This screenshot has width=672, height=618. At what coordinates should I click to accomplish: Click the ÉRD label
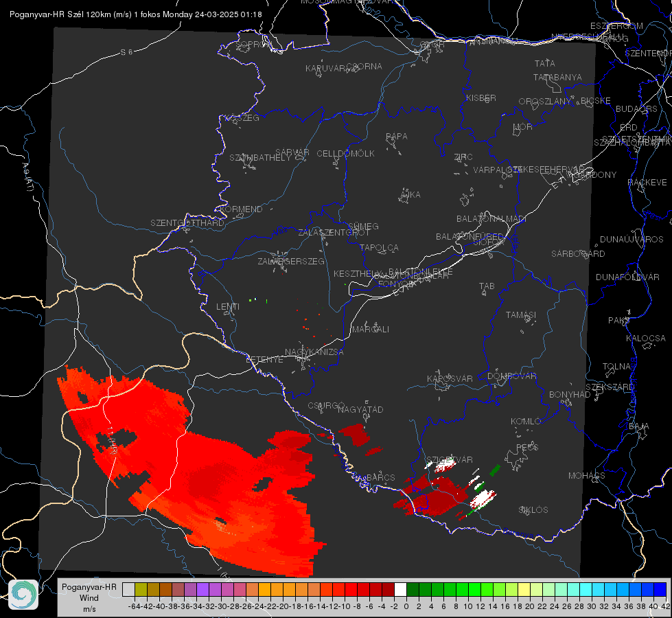tap(629, 127)
